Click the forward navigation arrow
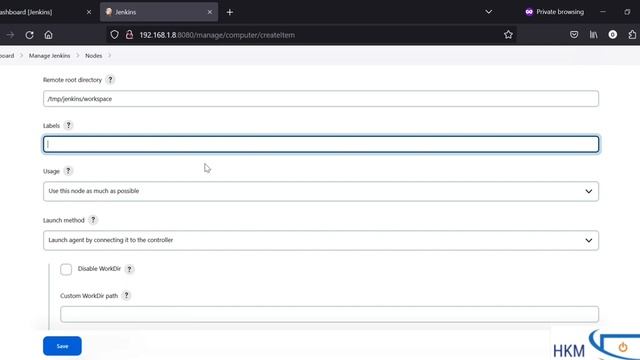This screenshot has width=640, height=360. click(x=10, y=35)
